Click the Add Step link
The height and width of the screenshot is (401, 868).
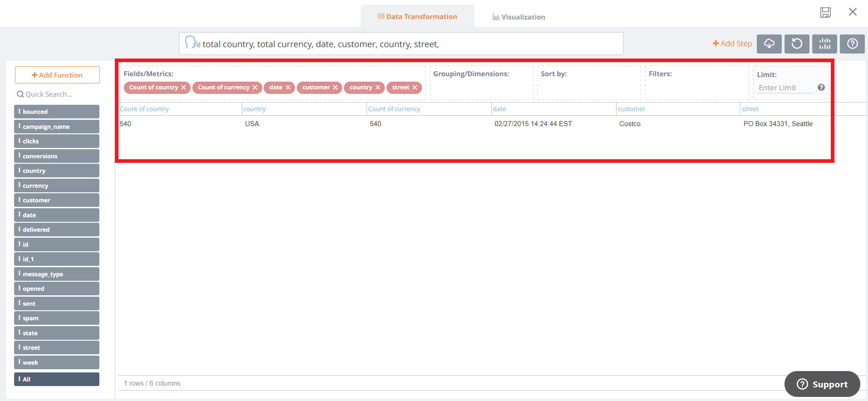732,44
